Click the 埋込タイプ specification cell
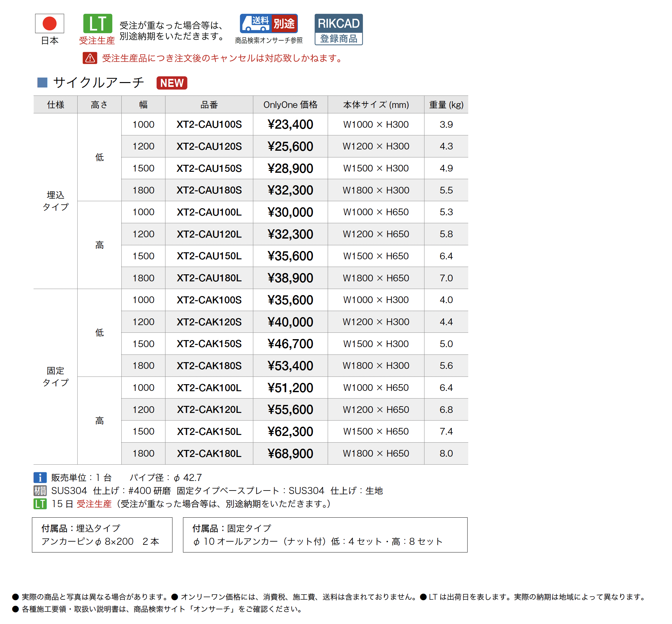This screenshot has height=624, width=672. (55, 201)
